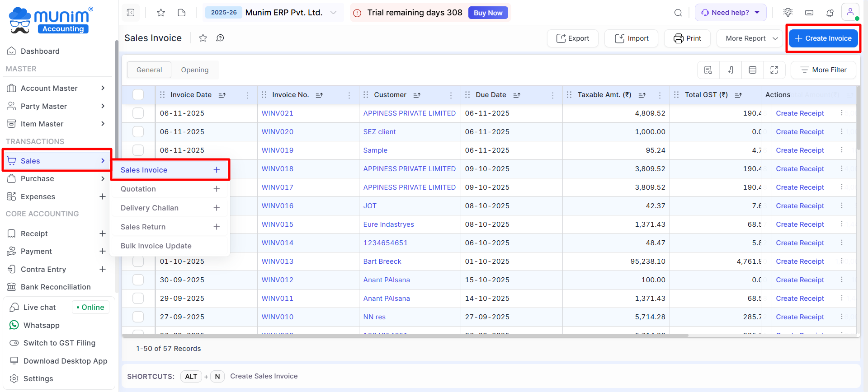The image size is (868, 392).
Task: Click the star icon next to Sales Invoice title
Action: pyautogui.click(x=203, y=38)
